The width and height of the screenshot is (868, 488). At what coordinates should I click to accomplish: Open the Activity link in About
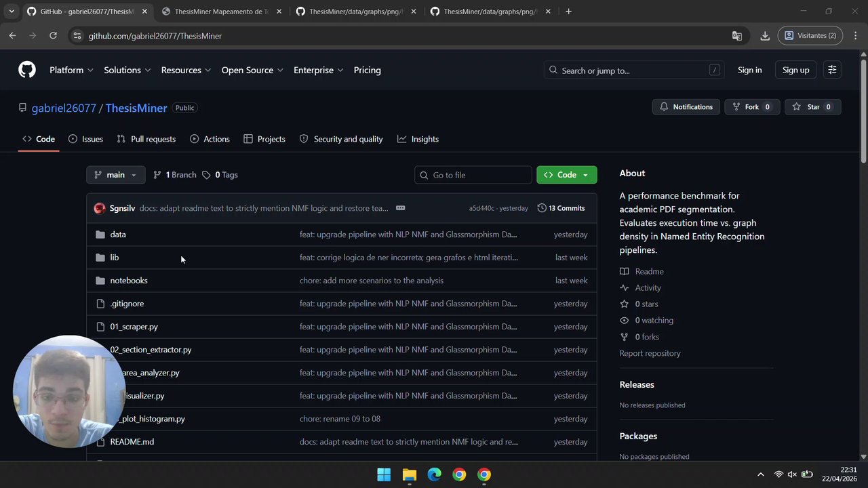(x=641, y=288)
